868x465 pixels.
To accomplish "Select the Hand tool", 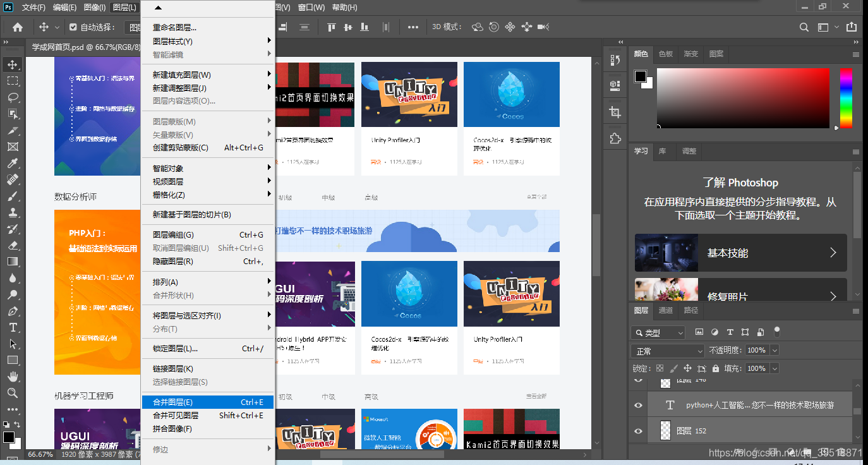I will [13, 377].
